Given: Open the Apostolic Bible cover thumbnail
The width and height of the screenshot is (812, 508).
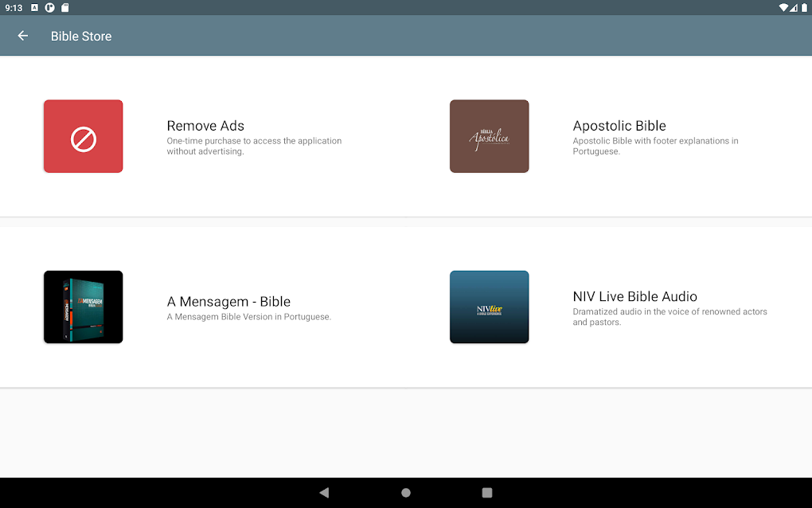Looking at the screenshot, I should coord(490,136).
